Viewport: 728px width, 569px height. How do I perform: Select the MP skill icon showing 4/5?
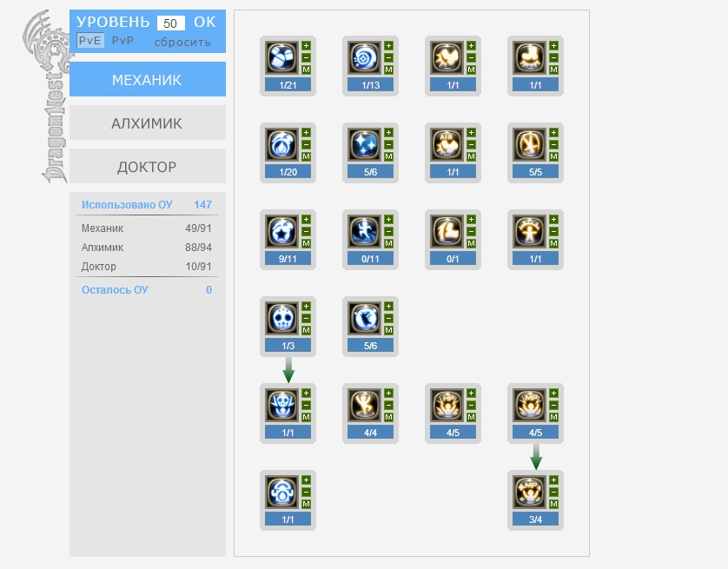[x=530, y=405]
